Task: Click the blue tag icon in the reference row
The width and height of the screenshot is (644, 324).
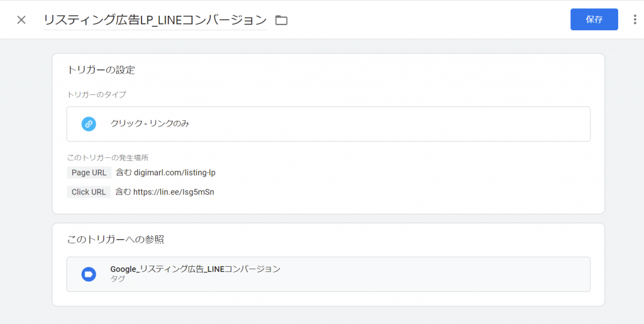Action: [89, 274]
